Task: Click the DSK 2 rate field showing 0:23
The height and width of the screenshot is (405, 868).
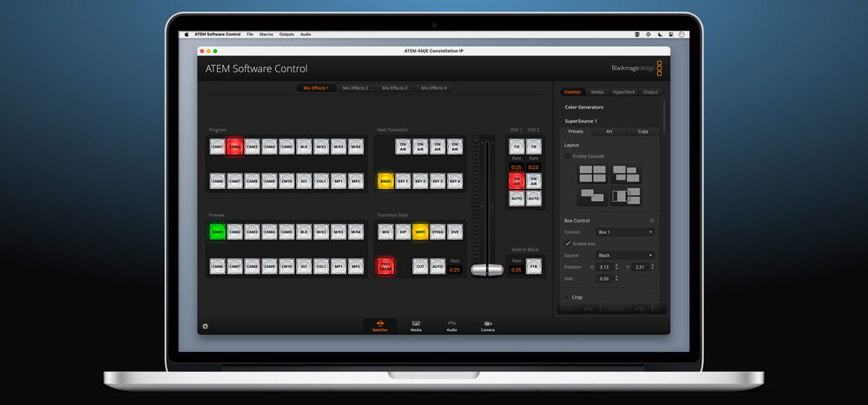Action: click(534, 167)
